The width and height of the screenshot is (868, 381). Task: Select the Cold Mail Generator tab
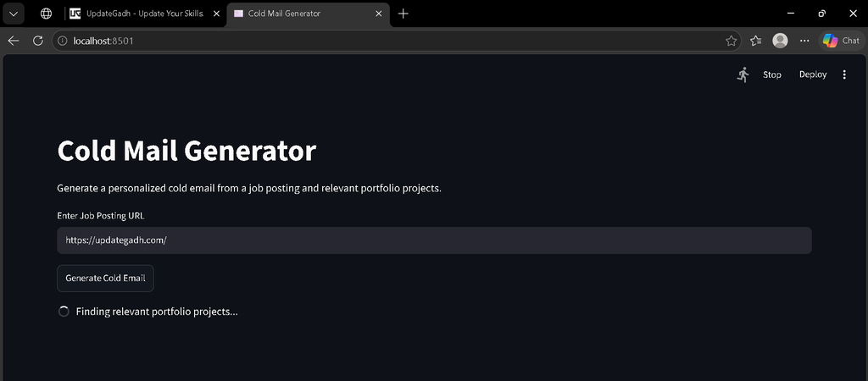point(309,14)
